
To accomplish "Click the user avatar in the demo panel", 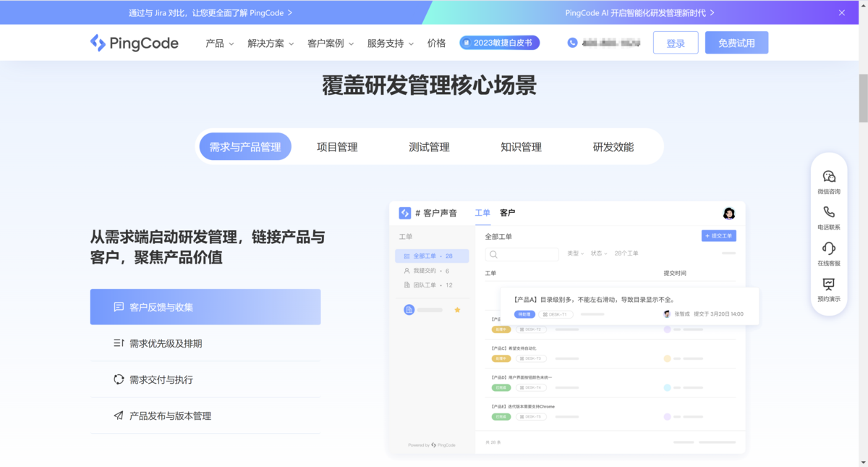I will pos(729,213).
